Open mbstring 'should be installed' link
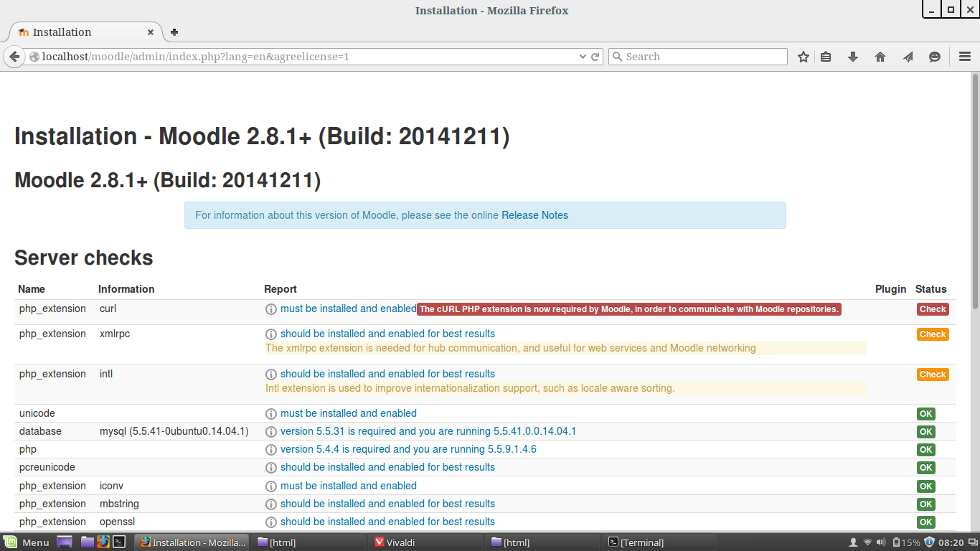This screenshot has width=980, height=551. click(x=387, y=504)
